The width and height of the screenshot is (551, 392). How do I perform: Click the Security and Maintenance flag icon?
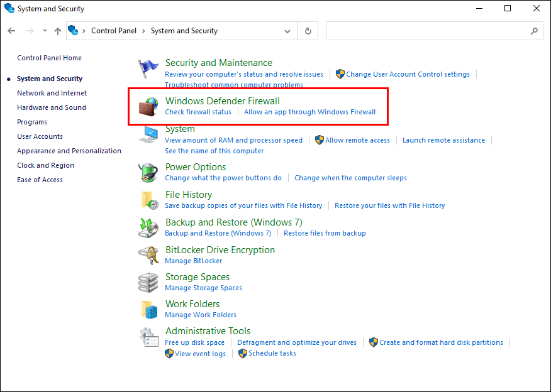tap(148, 68)
